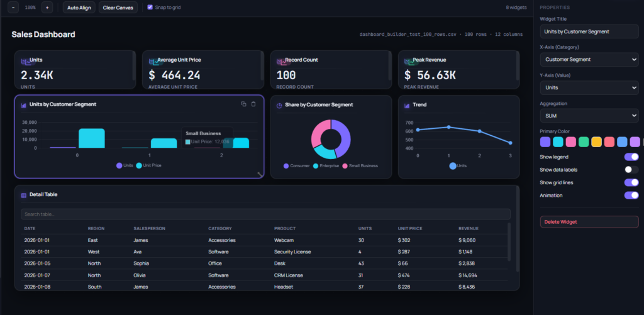Pick the green primary color swatch
Image resolution: width=644 pixels, height=315 pixels.
[584, 141]
